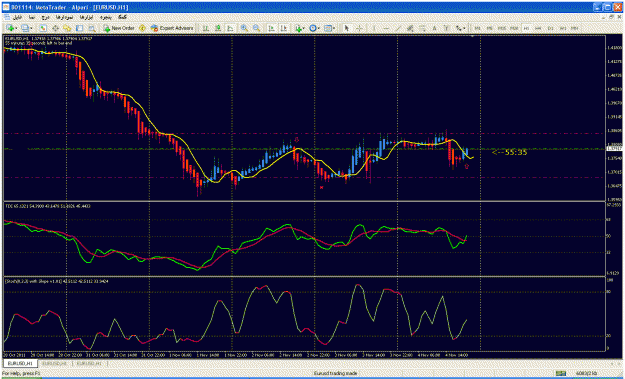Viewport: 625px width, 379px height.
Task: Open the New Chart tool
Action: (x=10, y=28)
